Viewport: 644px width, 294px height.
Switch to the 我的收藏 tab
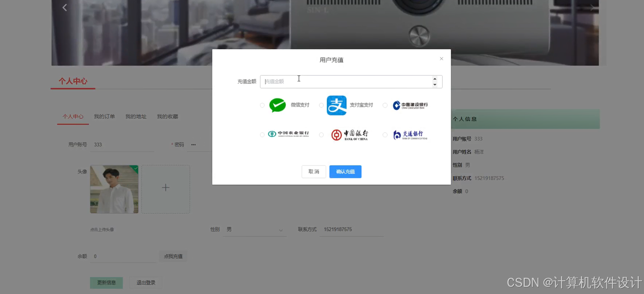[x=168, y=117]
